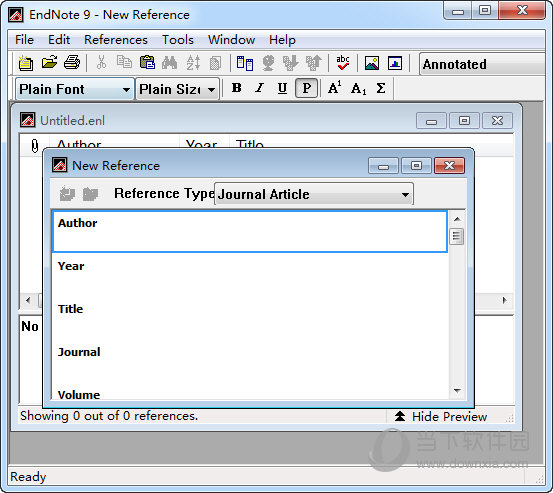
Task: Click the Connect globe icon
Action: click(x=268, y=63)
